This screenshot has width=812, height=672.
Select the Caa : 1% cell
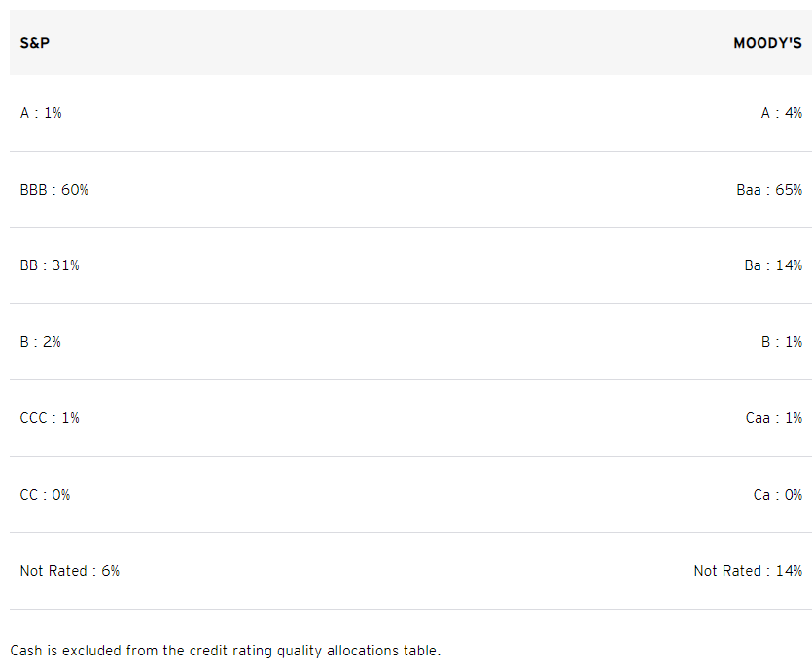(774, 418)
